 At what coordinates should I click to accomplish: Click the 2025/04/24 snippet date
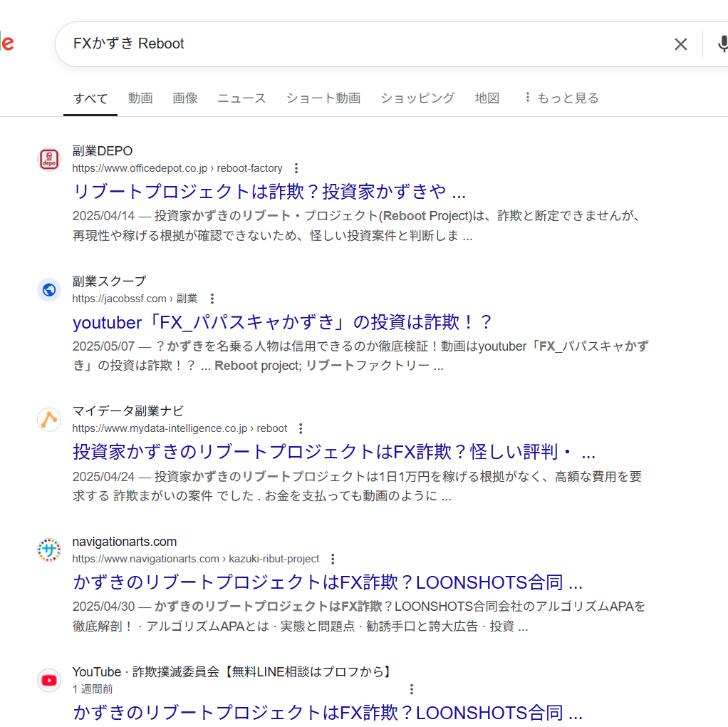tap(103, 477)
